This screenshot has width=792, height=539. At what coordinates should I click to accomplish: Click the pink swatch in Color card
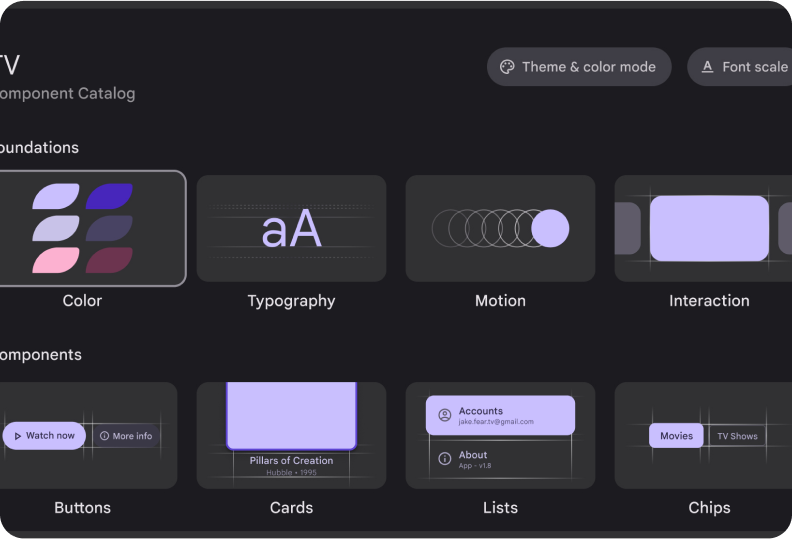pyautogui.click(x=55, y=261)
